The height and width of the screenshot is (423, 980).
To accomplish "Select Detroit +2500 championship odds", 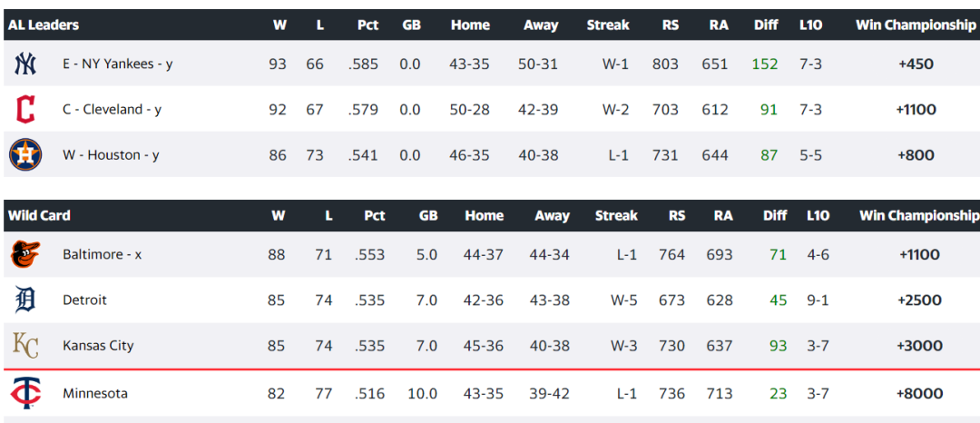I will [x=919, y=300].
